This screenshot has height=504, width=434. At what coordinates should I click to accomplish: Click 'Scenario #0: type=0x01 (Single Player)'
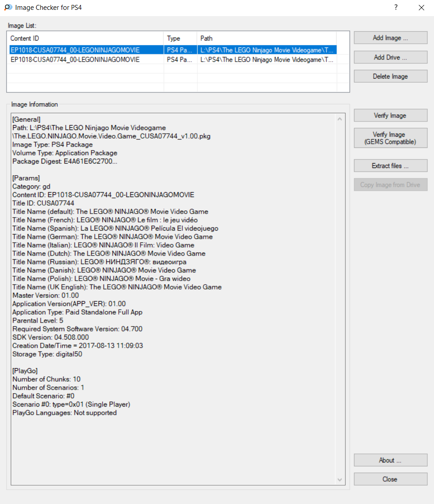71,404
